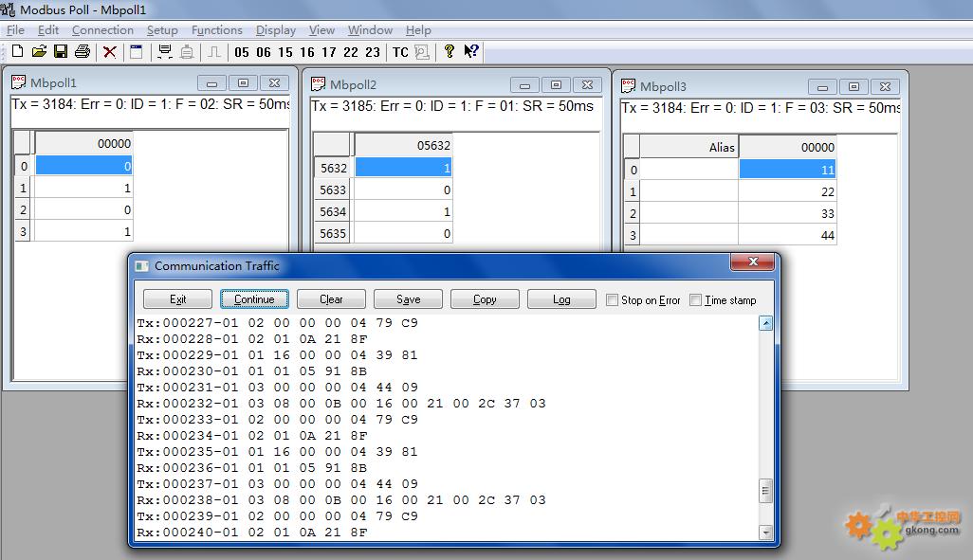Click the context help arrow icon
The height and width of the screenshot is (560, 973).
click(x=471, y=51)
